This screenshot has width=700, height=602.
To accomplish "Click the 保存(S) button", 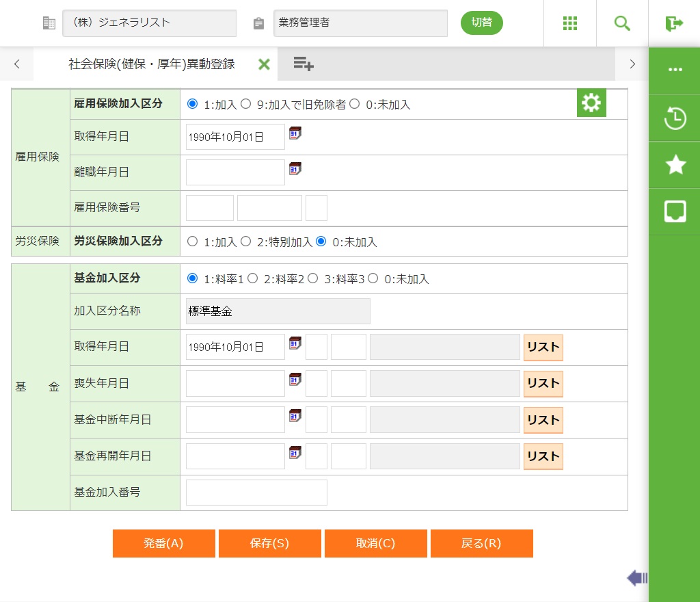I will pyautogui.click(x=269, y=544).
